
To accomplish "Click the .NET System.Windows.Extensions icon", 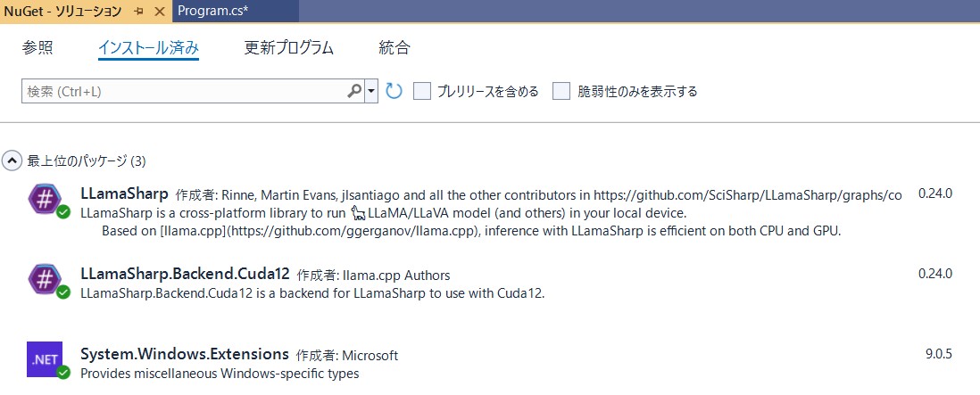I will click(x=45, y=359).
